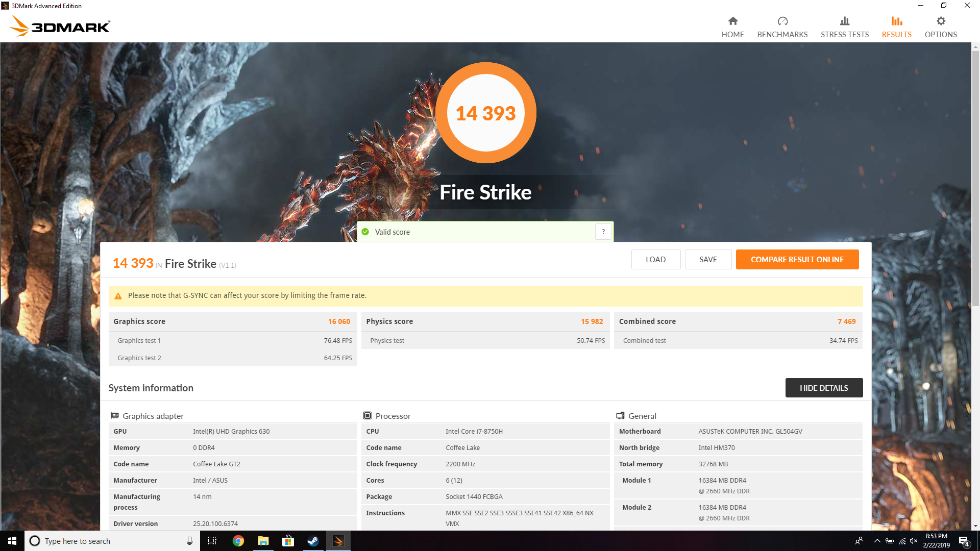Click North bridge value Intel HM370
980x551 pixels.
pos(717,447)
